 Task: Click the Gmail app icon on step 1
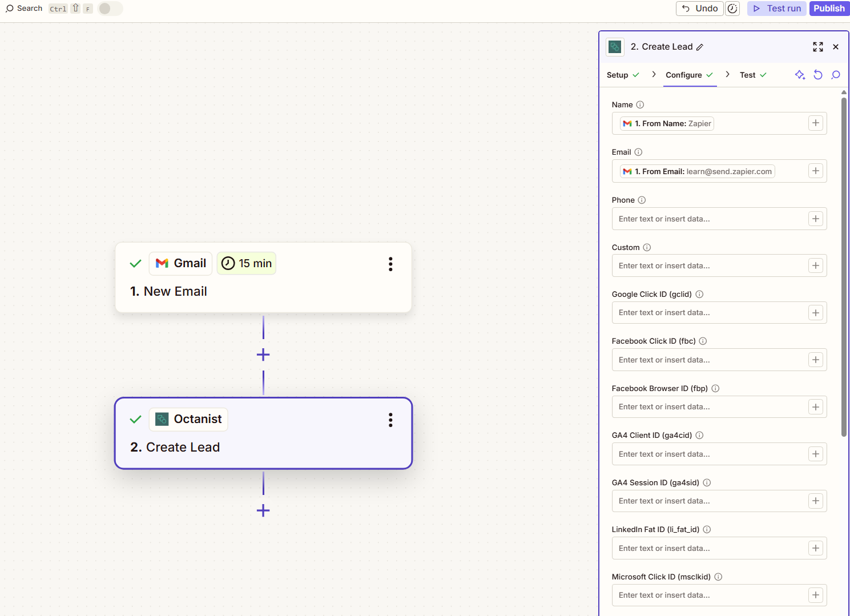pos(162,263)
